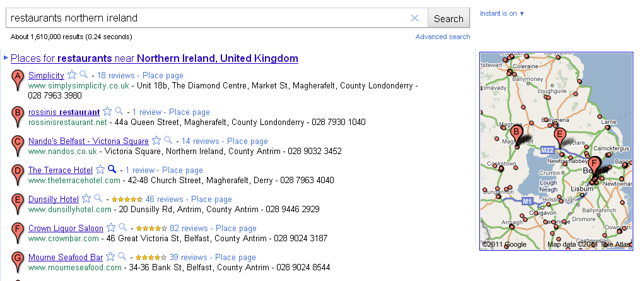Open the Place page for The Terrace Hotel
The width and height of the screenshot is (644, 281).
pyautogui.click(x=182, y=170)
